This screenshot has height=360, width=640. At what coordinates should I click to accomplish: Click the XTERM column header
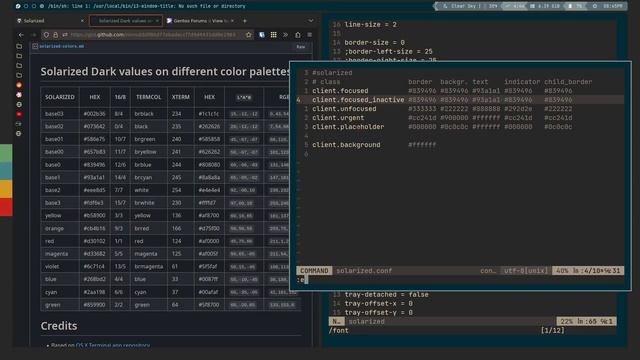tap(180, 97)
